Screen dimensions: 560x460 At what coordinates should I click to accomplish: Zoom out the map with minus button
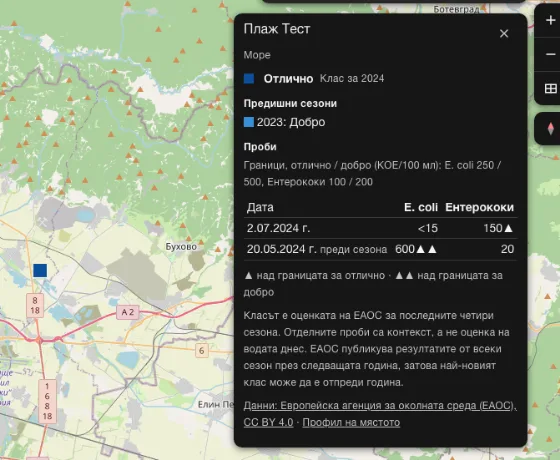tap(550, 54)
